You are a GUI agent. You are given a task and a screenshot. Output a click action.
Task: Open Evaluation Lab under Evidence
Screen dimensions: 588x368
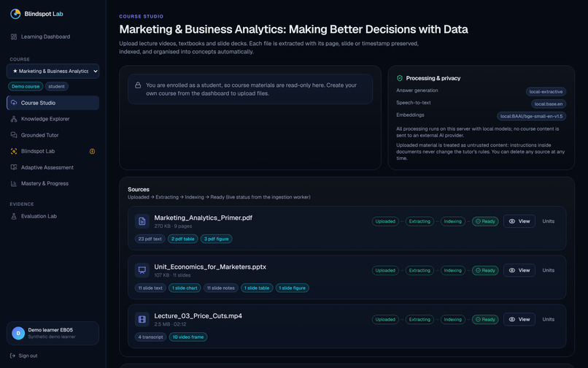click(x=53, y=216)
